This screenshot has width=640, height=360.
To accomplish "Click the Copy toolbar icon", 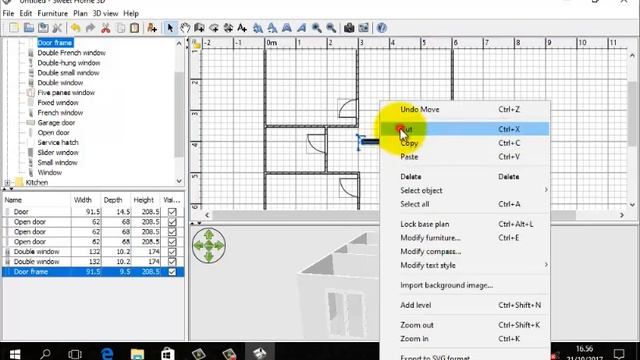I will (x=120, y=28).
